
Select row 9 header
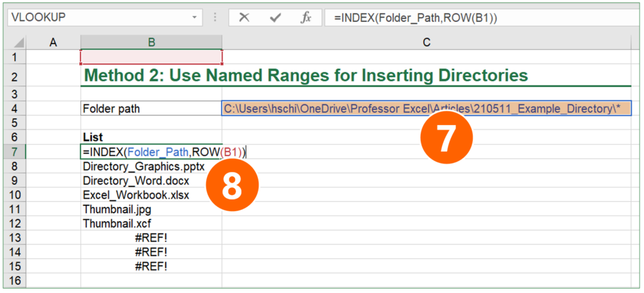pyautogui.click(x=14, y=180)
